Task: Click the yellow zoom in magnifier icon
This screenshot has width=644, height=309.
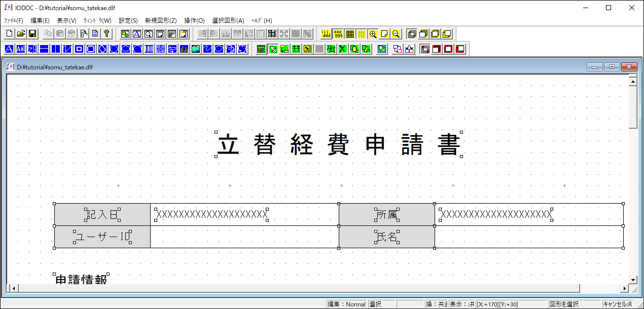Action: pos(373,34)
